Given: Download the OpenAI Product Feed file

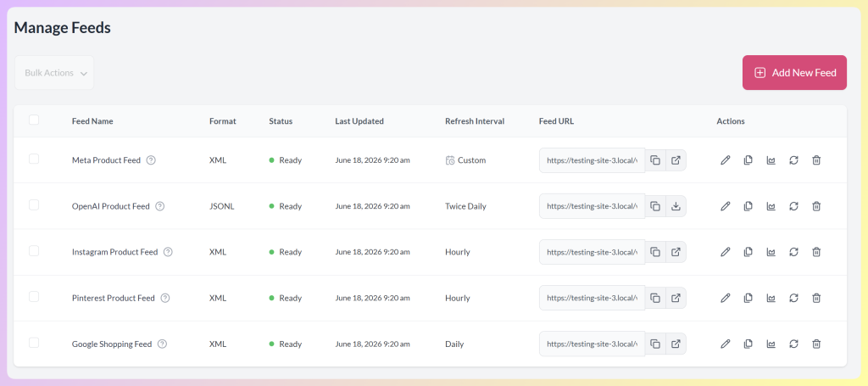Looking at the screenshot, I should [676, 206].
